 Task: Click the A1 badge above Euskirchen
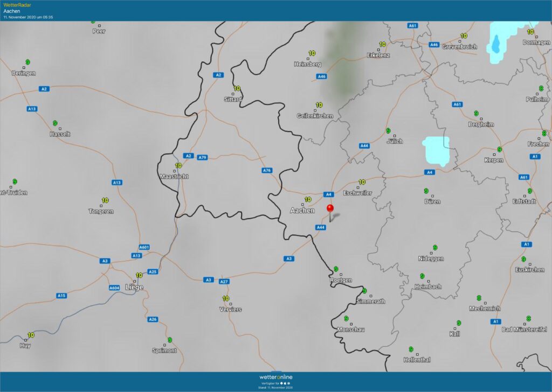click(x=527, y=244)
